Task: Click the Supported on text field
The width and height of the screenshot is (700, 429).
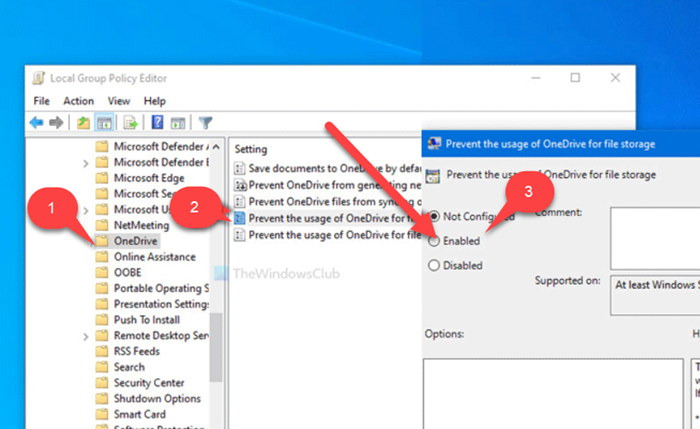Action: point(655,296)
